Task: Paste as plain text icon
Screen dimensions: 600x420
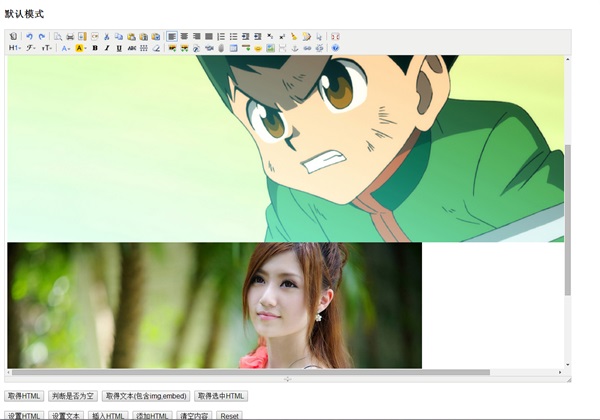Action: point(143,36)
